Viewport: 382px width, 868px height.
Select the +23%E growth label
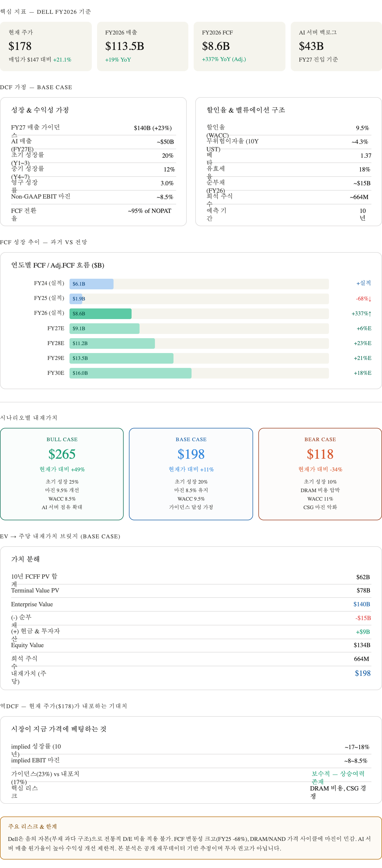click(x=362, y=343)
